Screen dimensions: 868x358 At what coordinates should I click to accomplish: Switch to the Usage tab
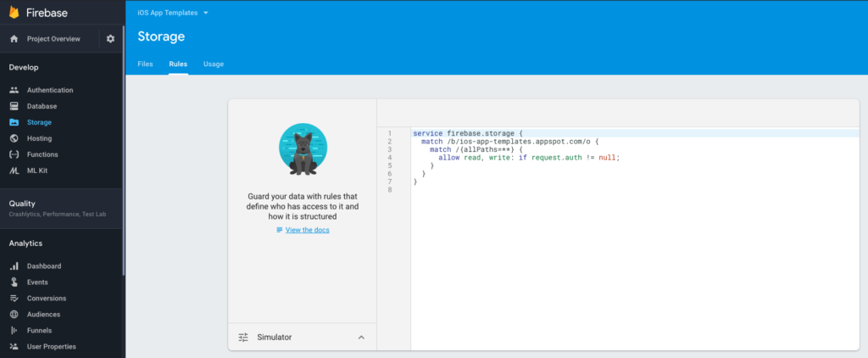click(x=214, y=64)
